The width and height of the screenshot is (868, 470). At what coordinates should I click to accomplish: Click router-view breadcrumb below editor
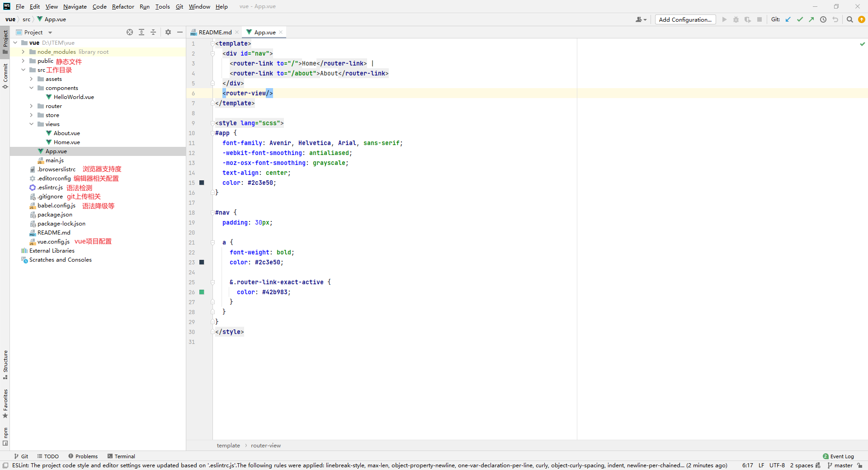pos(266,446)
